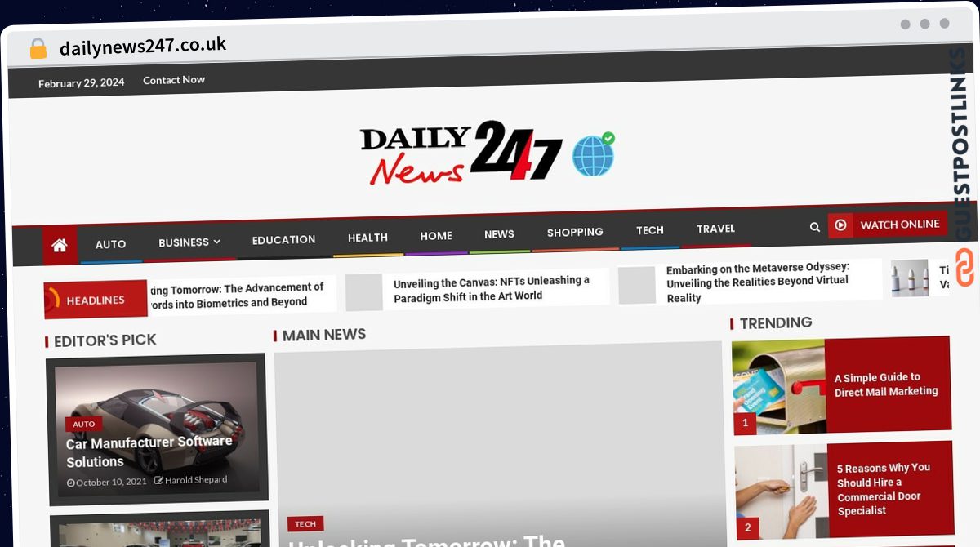Viewport: 980px width, 547px height.
Task: Click the February 29, 2024 date text
Action: [82, 83]
